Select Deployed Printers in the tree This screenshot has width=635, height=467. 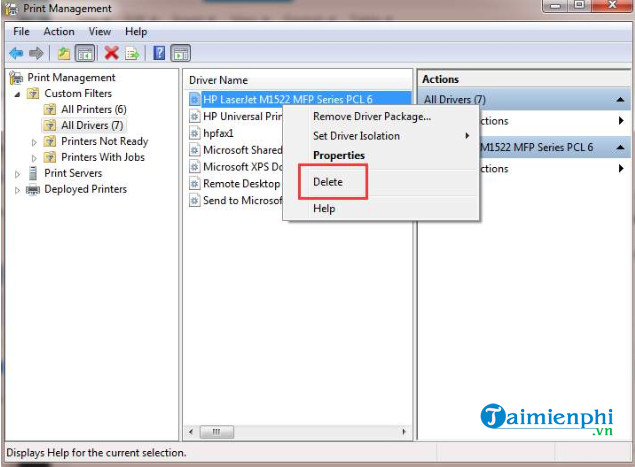[85, 189]
